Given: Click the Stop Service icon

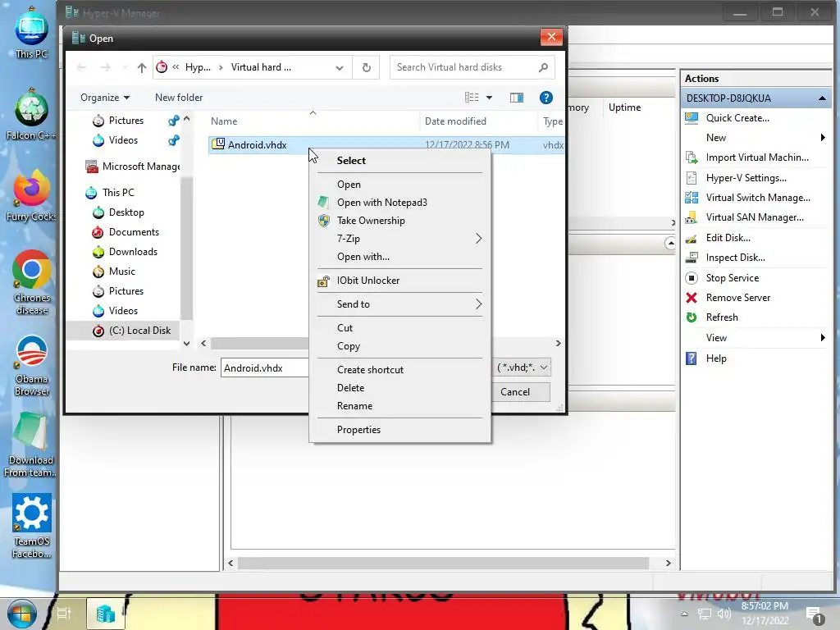Looking at the screenshot, I should (691, 278).
